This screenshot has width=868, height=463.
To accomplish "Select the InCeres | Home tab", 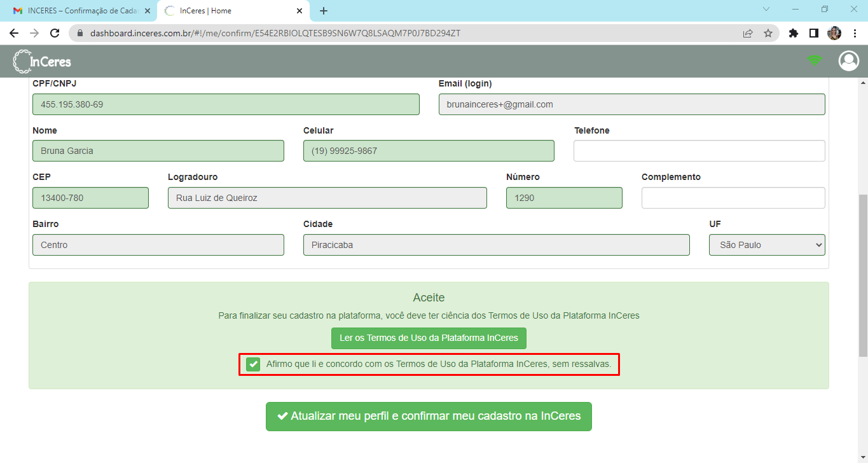I will 233,11.
